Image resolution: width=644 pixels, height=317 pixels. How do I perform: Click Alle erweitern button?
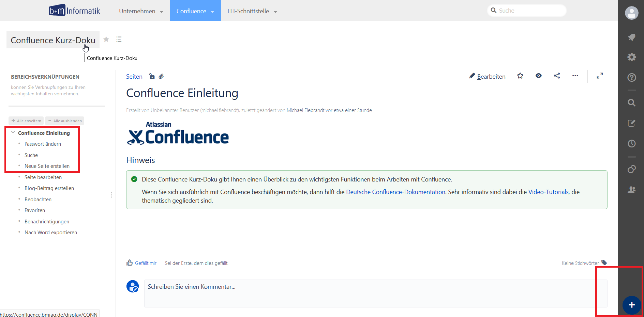click(26, 121)
